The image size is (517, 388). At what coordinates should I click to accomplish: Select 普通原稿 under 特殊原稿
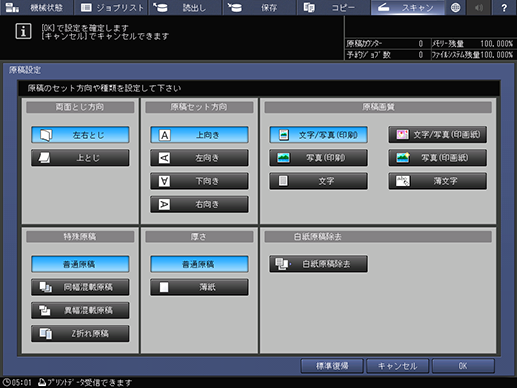click(80, 264)
